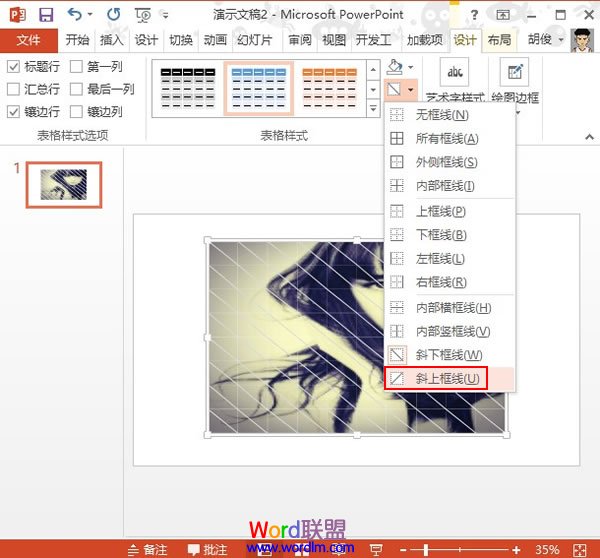Click the fit slide to window icon
The image size is (600, 558).
[x=580, y=550]
